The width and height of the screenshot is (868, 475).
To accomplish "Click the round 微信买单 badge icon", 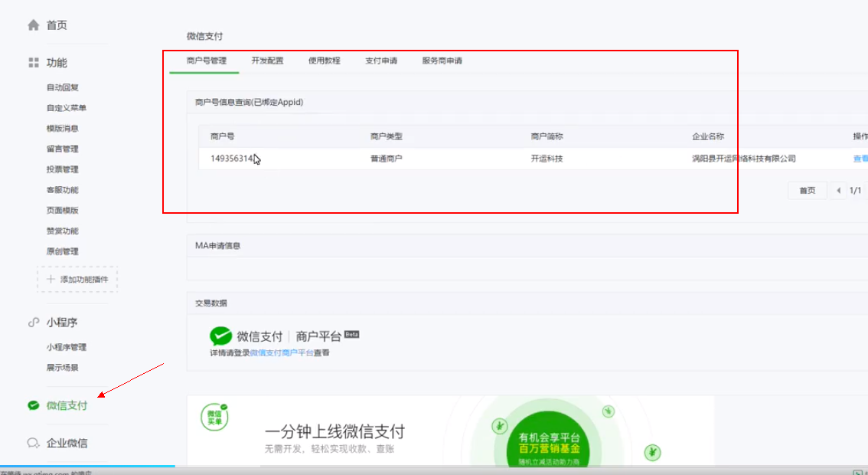I will [214, 417].
